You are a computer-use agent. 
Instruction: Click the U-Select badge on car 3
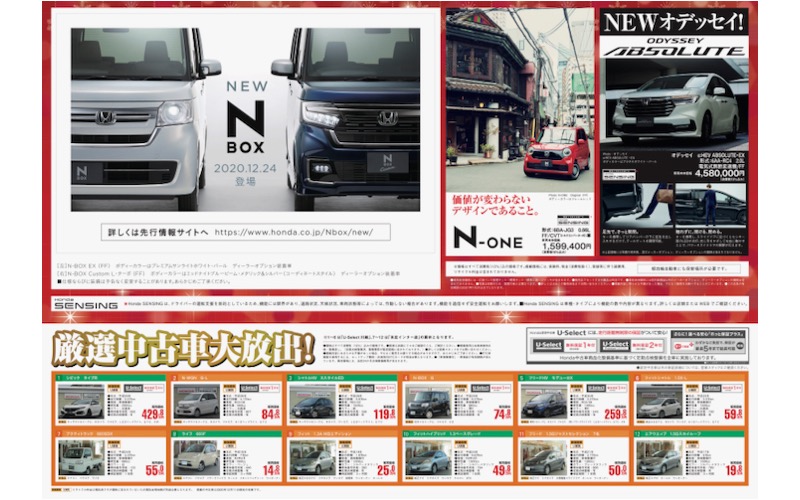click(x=365, y=388)
